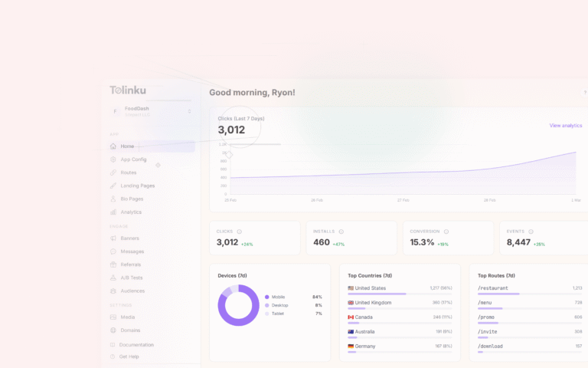Click the Documentation book icon
588x368 pixels.
113,344
